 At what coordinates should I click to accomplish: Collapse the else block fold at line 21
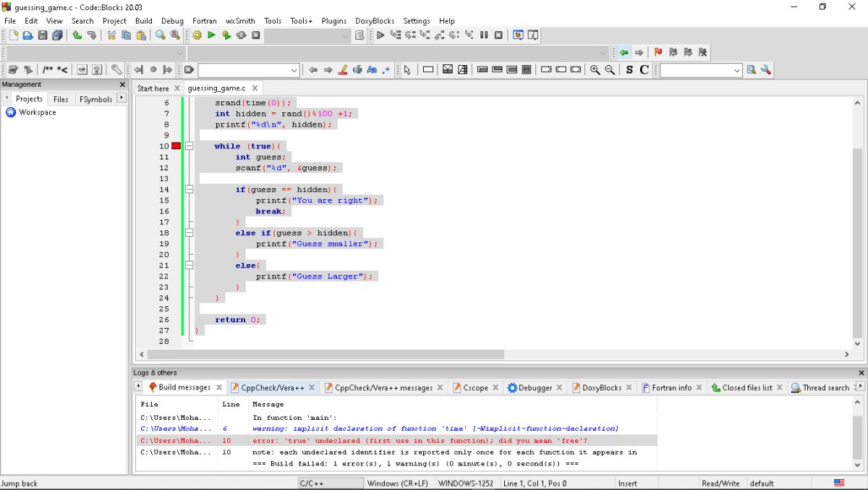click(190, 266)
